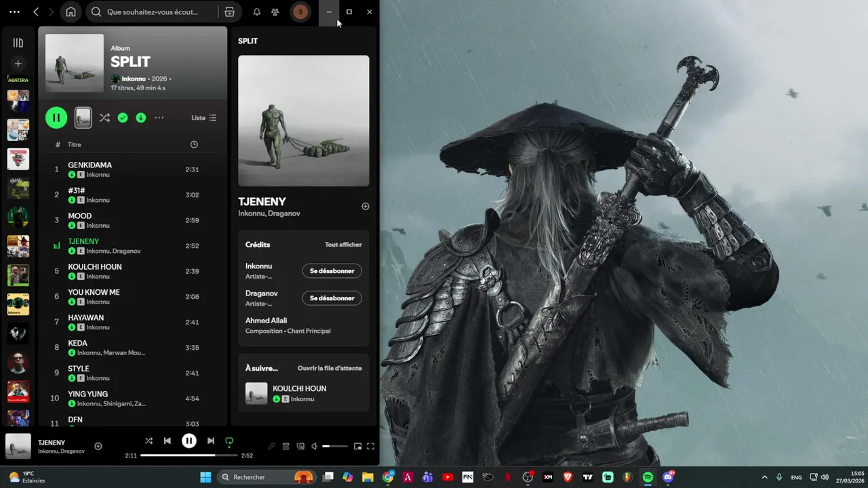This screenshot has width=868, height=488.
Task: Open Connect to a device
Action: pyautogui.click(x=300, y=446)
